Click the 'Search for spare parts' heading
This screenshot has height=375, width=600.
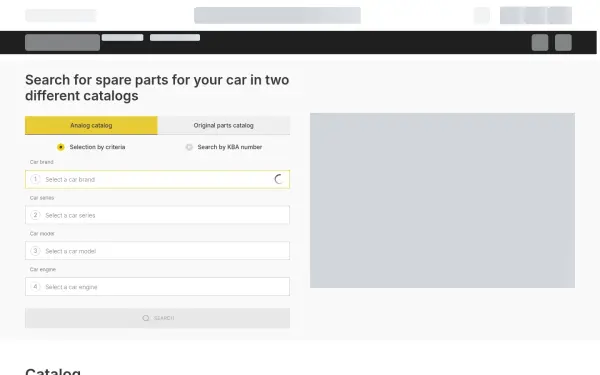click(157, 88)
